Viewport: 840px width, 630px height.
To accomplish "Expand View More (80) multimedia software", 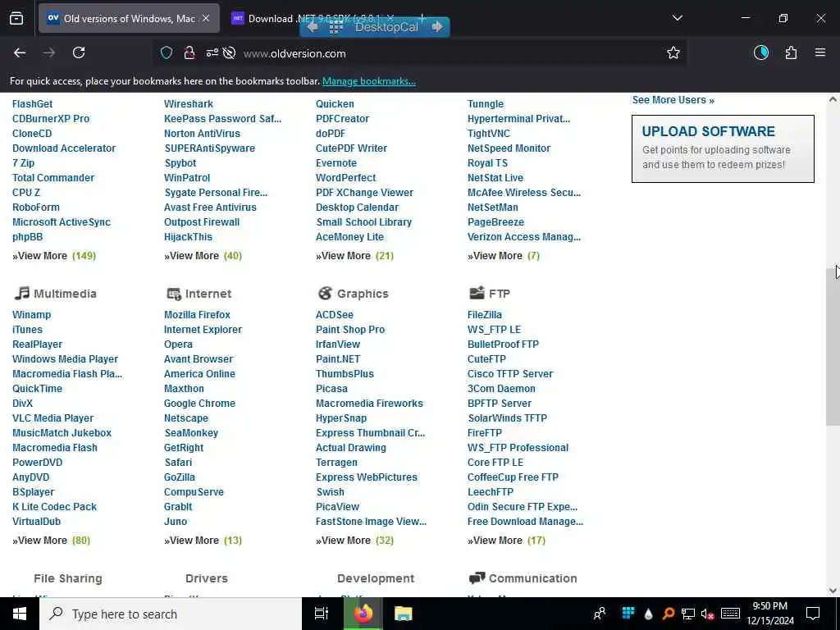I will click(x=52, y=540).
